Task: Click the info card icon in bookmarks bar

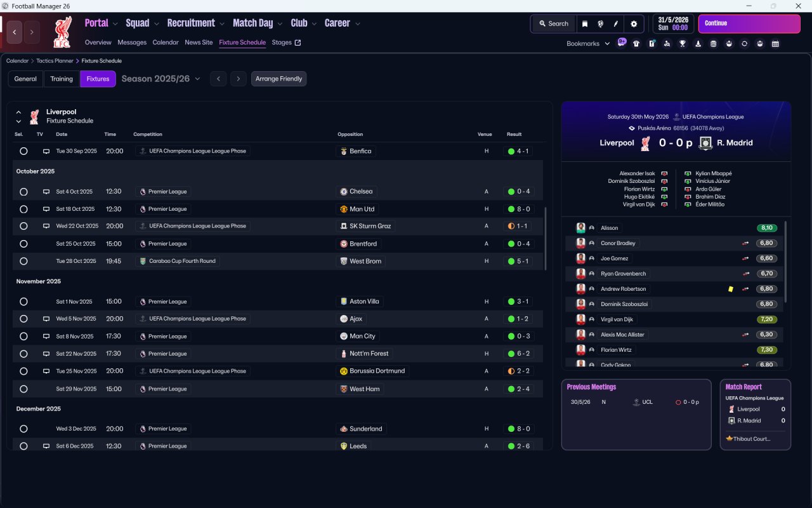Action: coord(652,44)
